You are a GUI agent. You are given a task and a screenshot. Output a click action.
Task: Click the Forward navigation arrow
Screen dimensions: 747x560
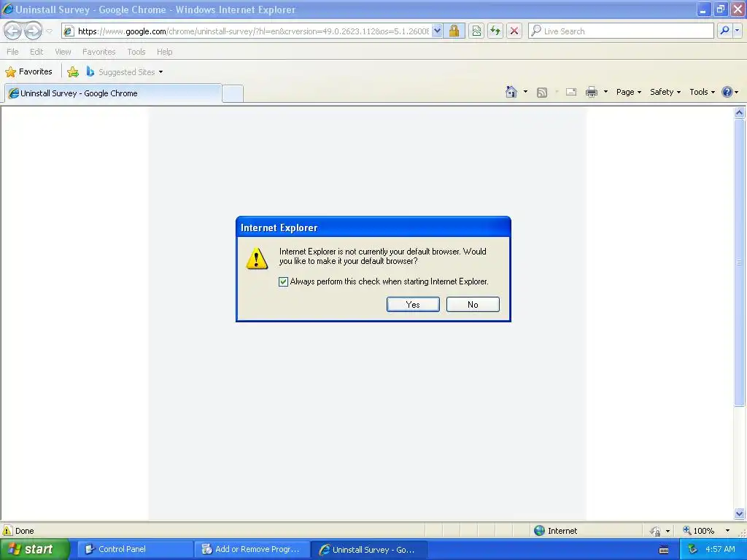[33, 31]
